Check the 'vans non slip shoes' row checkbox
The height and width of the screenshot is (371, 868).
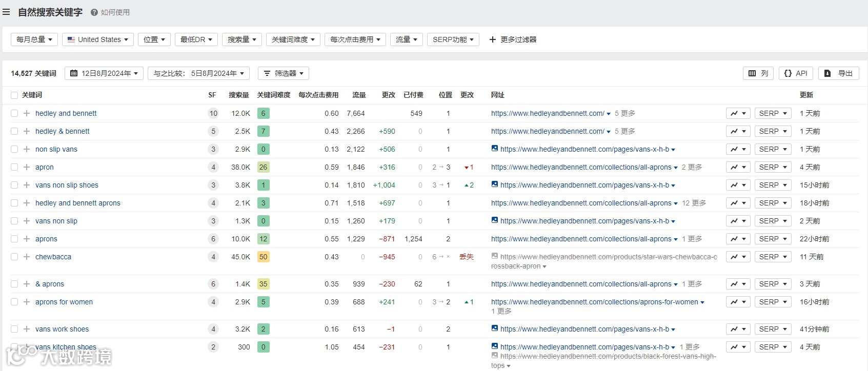[14, 185]
